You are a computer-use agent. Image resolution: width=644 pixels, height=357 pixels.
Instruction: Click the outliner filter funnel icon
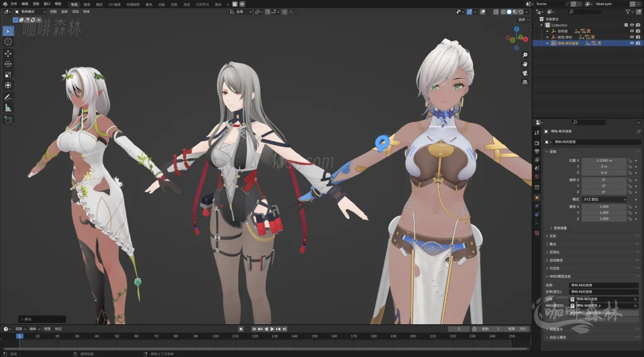point(628,11)
